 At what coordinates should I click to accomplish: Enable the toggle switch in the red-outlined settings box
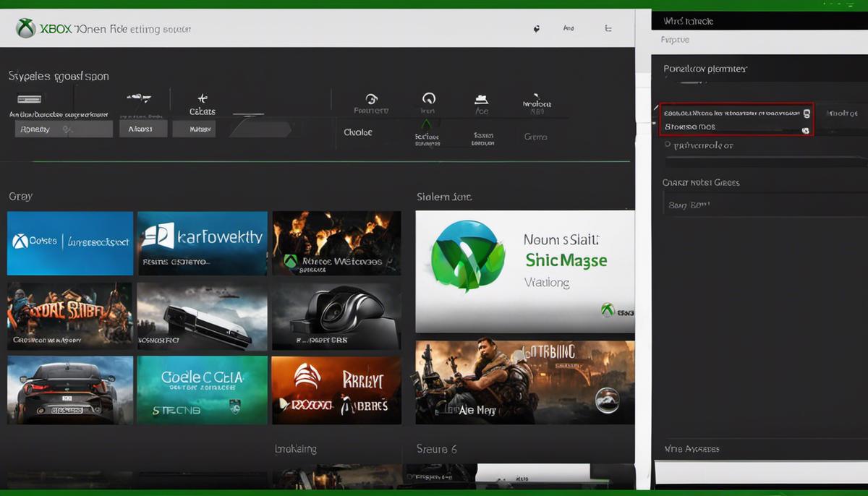tap(806, 114)
